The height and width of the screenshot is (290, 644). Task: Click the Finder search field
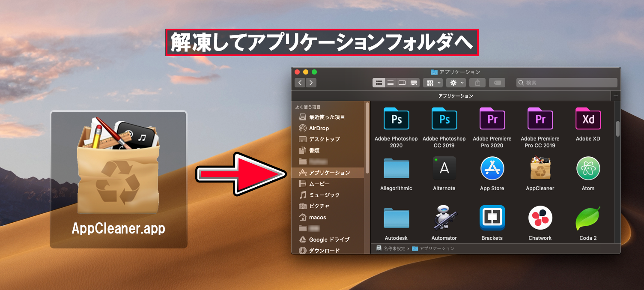[x=567, y=83]
